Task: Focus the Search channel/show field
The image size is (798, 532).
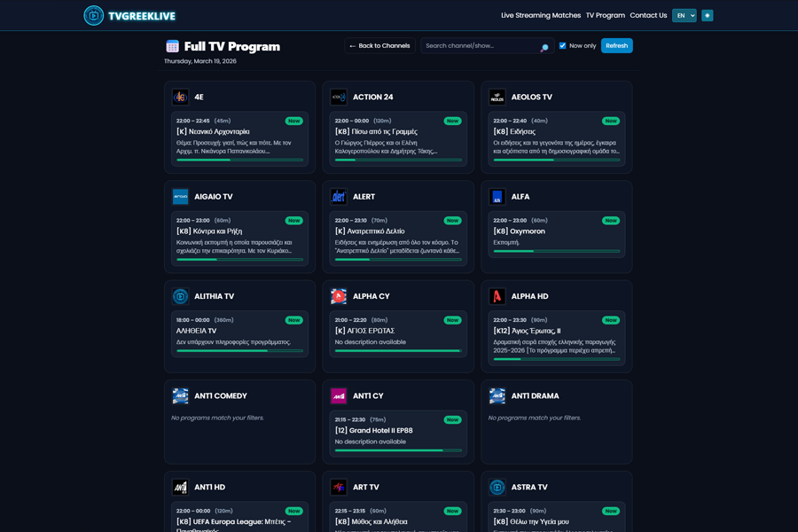Action: [x=487, y=46]
